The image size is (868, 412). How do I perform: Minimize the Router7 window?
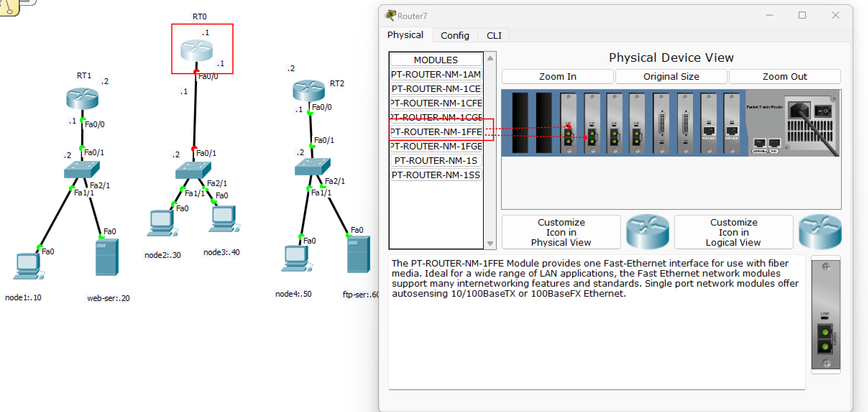coord(770,15)
